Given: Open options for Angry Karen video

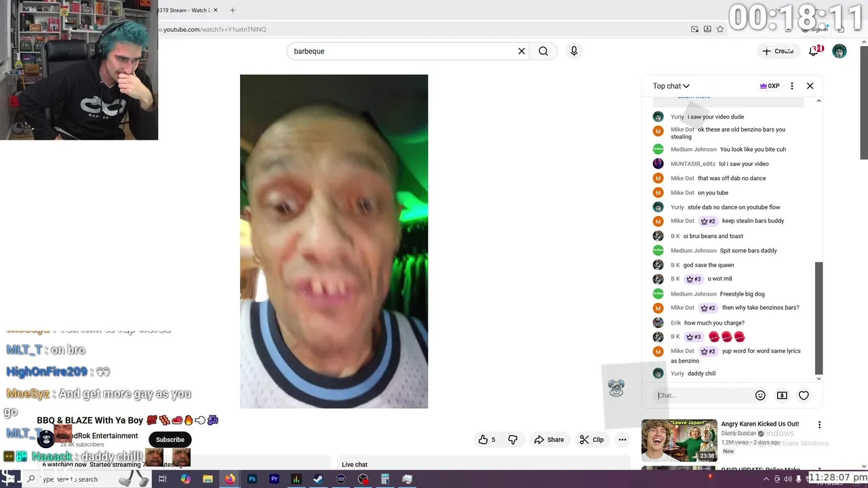Looking at the screenshot, I should pyautogui.click(x=819, y=425).
